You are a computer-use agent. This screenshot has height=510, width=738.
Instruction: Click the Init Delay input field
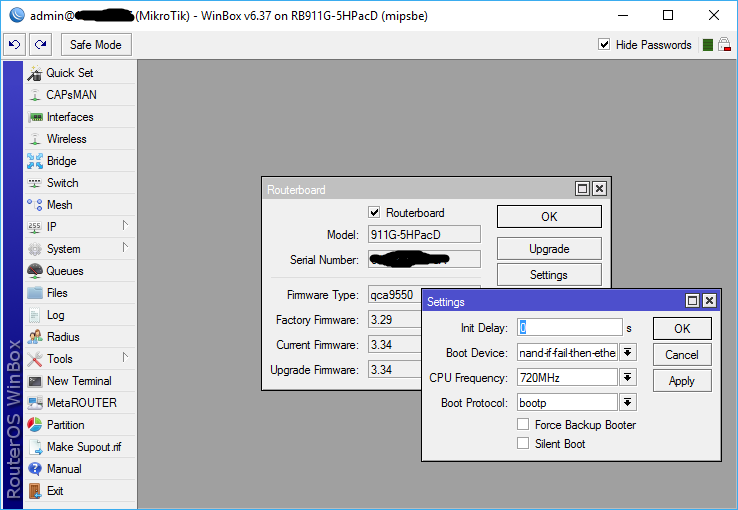[570, 327]
